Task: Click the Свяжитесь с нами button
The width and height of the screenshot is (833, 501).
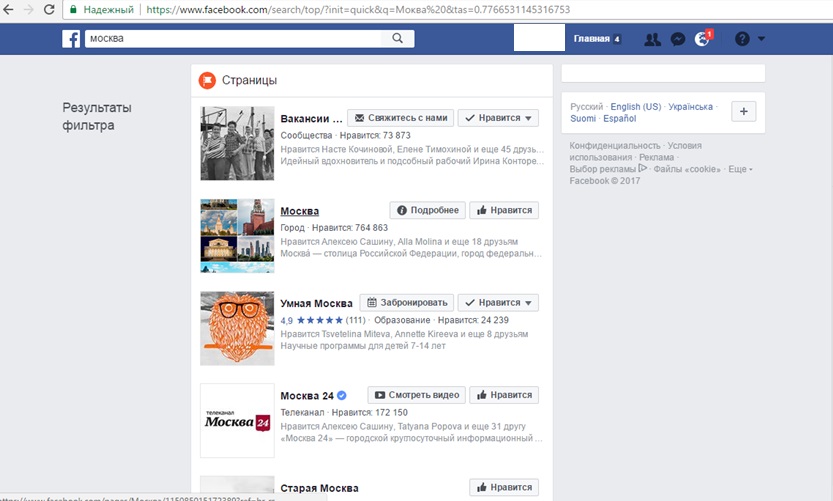Action: coord(401,118)
